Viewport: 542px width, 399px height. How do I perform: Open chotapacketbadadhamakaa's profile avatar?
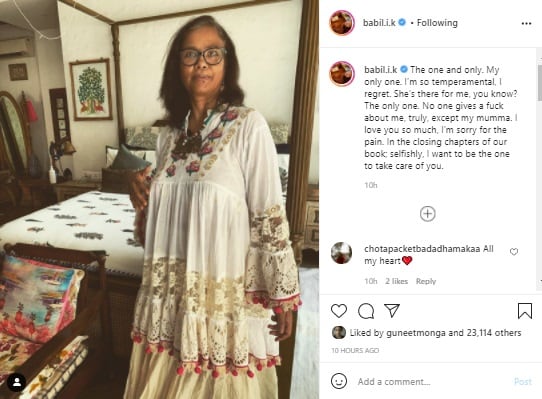tap(341, 253)
